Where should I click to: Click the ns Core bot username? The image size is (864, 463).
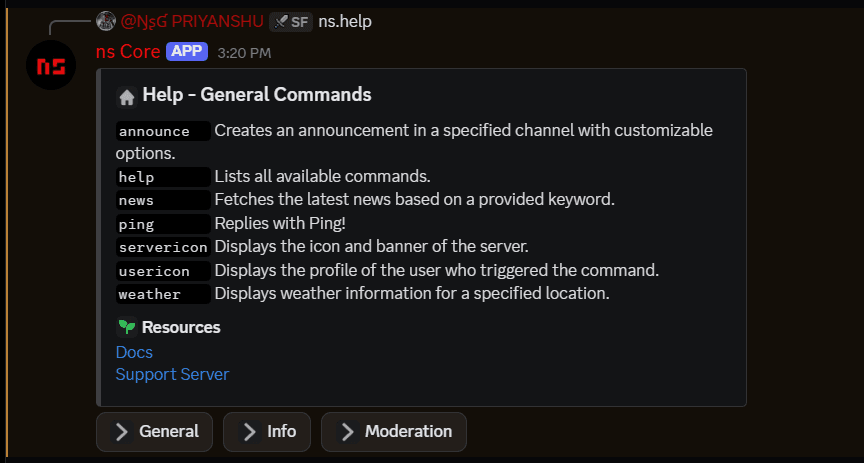(x=127, y=51)
